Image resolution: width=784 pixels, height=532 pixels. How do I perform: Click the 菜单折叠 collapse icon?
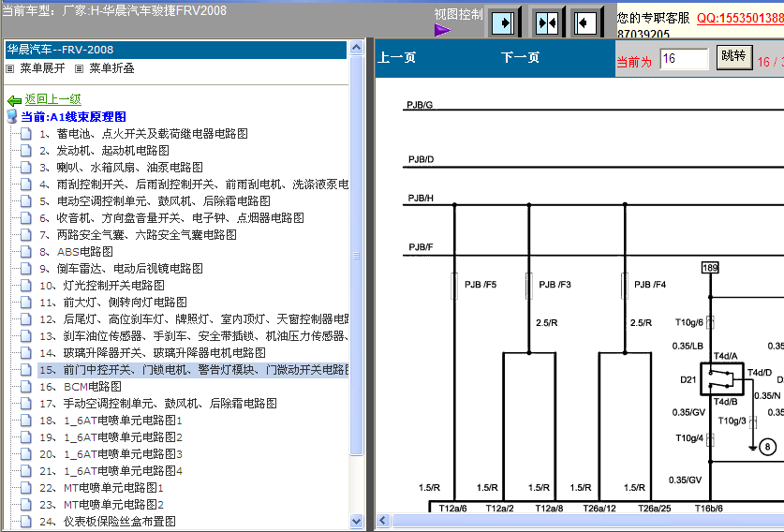(79, 69)
